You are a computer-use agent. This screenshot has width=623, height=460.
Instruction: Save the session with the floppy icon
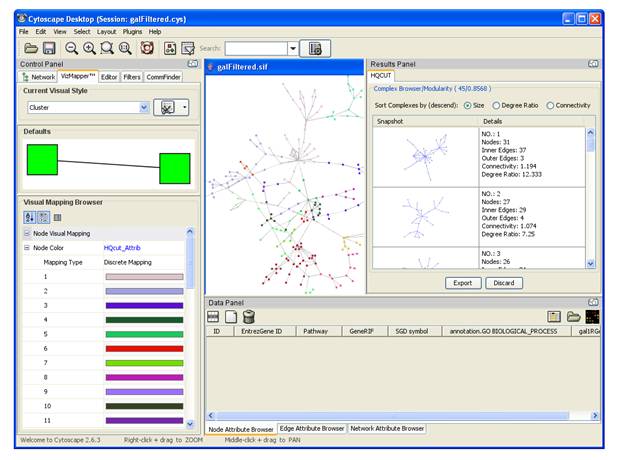pos(49,48)
